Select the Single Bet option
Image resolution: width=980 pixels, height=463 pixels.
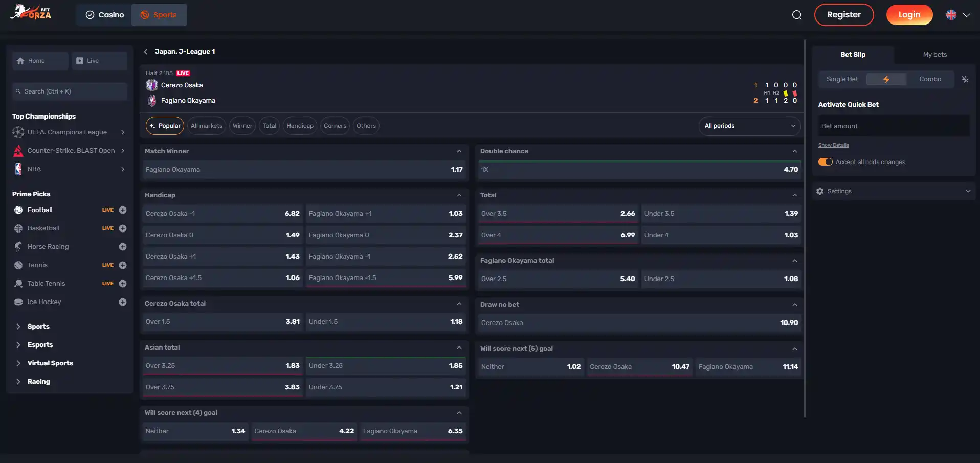[842, 79]
